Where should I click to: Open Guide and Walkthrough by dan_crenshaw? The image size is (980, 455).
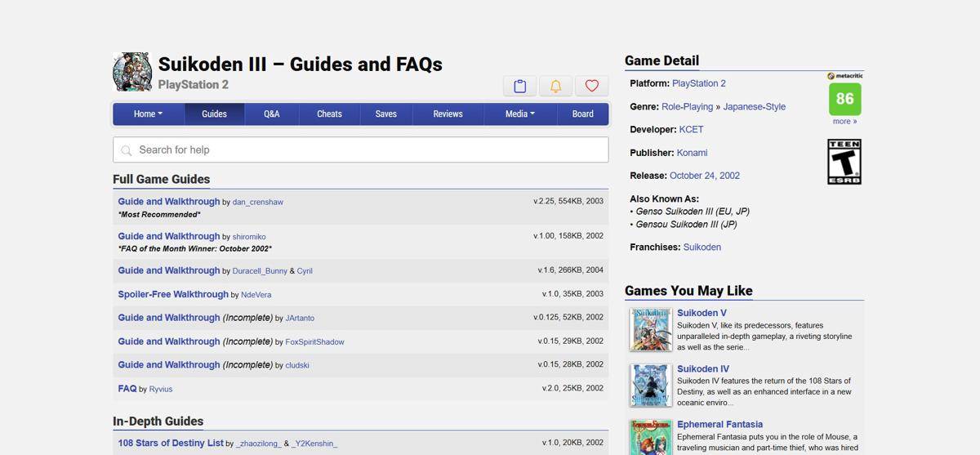point(169,202)
